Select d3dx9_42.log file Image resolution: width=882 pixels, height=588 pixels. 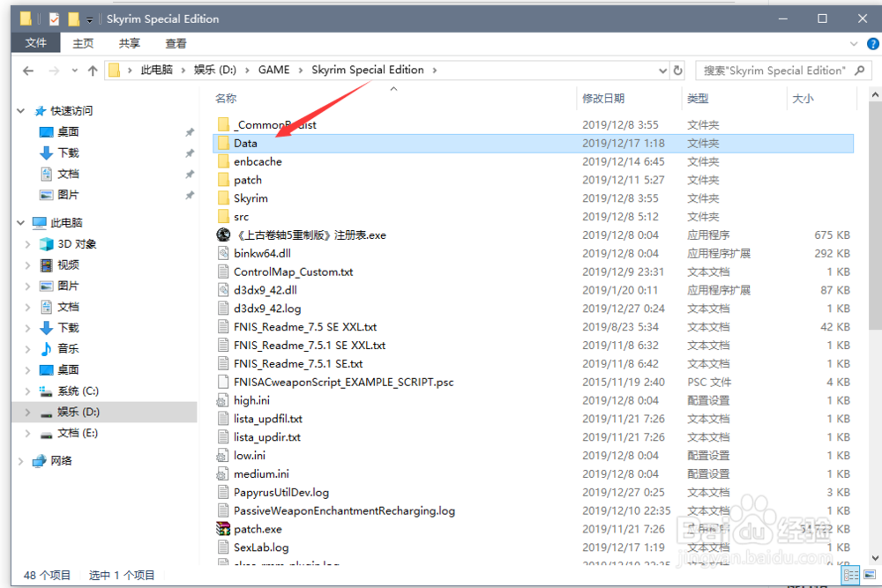click(x=267, y=309)
